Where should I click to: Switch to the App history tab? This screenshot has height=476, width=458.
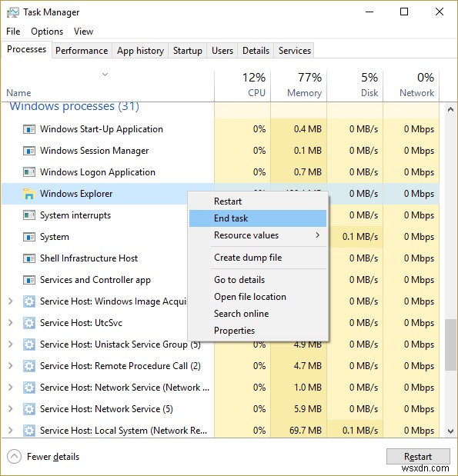[140, 51]
